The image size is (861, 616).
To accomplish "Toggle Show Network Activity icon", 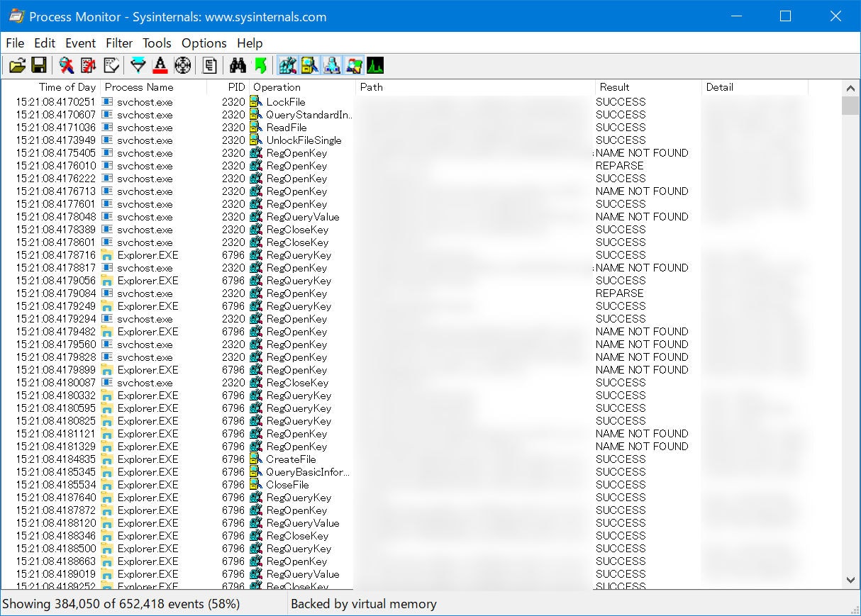I will [331, 66].
